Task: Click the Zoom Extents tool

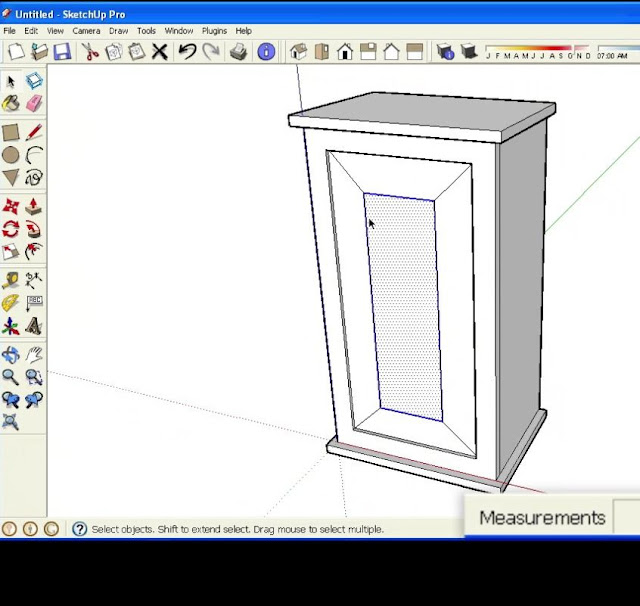Action: tap(11, 422)
